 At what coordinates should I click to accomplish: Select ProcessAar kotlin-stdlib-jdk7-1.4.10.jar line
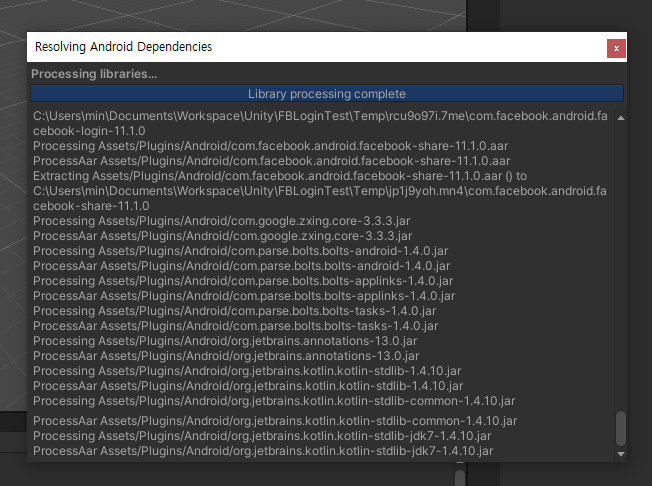click(263, 451)
